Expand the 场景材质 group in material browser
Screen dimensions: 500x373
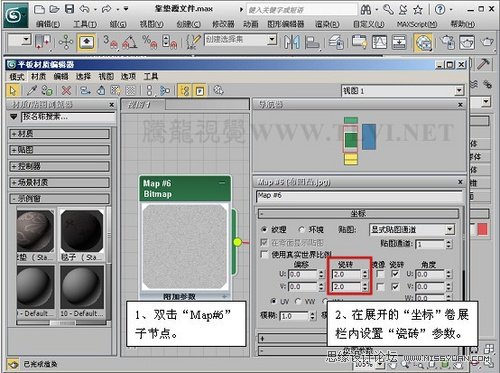[59, 182]
